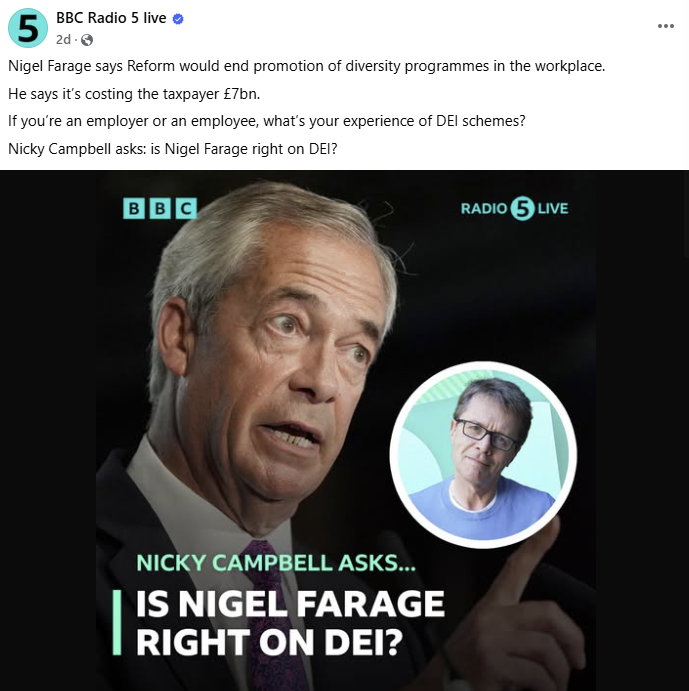The width and height of the screenshot is (689, 691).
Task: Click the public globe audience icon
Action: 87,40
